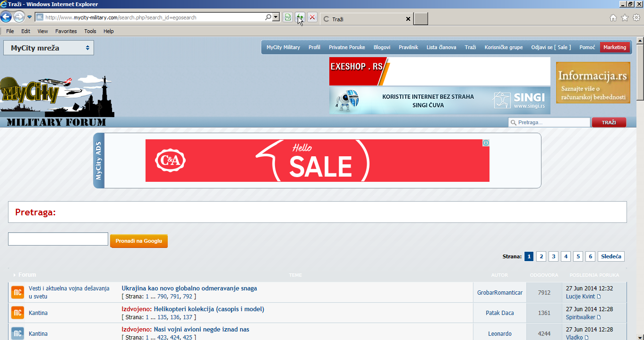This screenshot has width=644, height=340.
Task: Click the red Stop loading icon
Action: point(312,17)
